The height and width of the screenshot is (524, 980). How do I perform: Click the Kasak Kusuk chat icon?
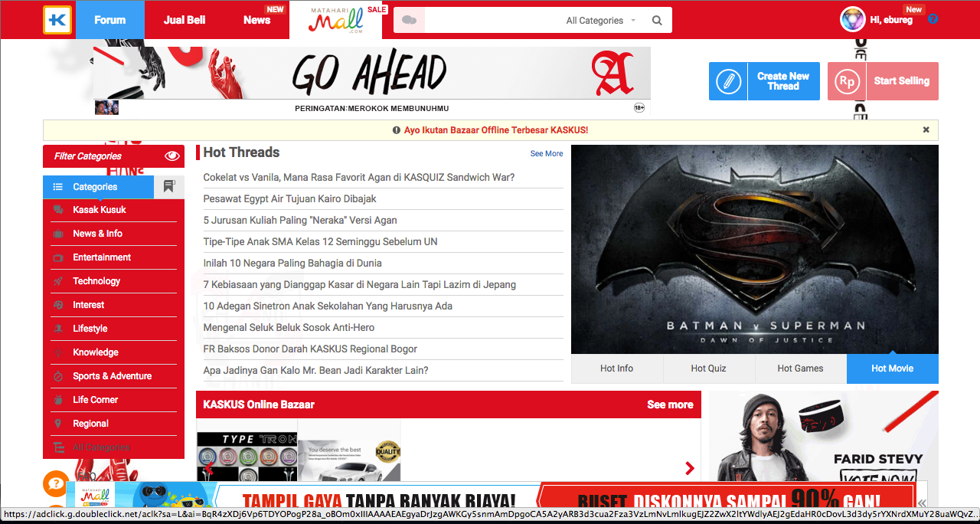(57, 210)
